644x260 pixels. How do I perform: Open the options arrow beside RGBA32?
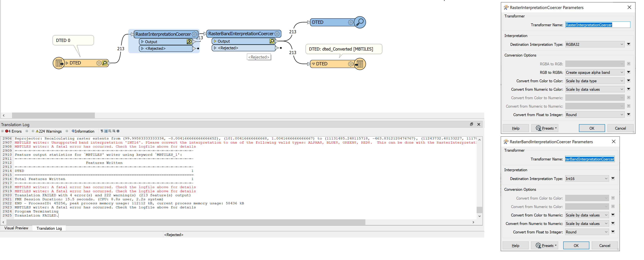(x=628, y=44)
